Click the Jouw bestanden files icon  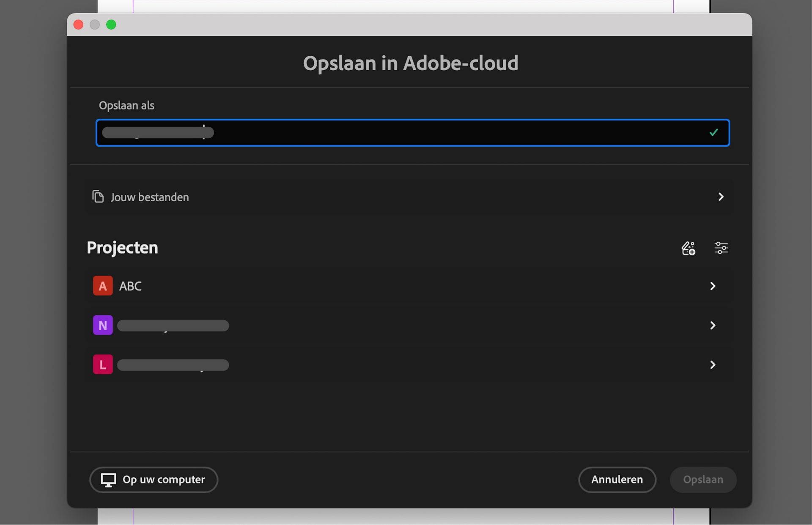pyautogui.click(x=98, y=197)
